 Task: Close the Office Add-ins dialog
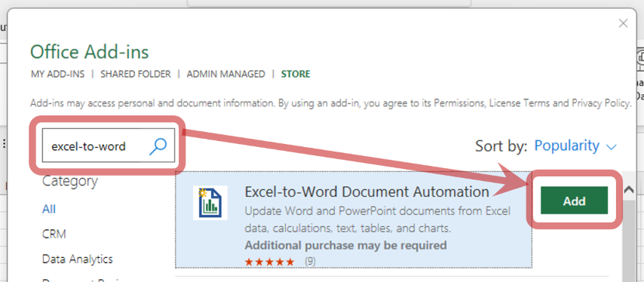coord(623,24)
